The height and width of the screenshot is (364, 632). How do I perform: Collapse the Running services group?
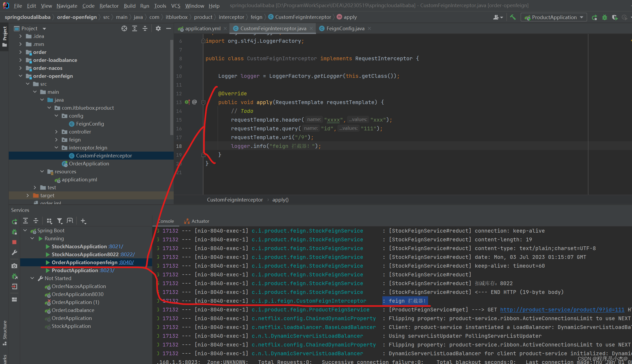point(32,238)
